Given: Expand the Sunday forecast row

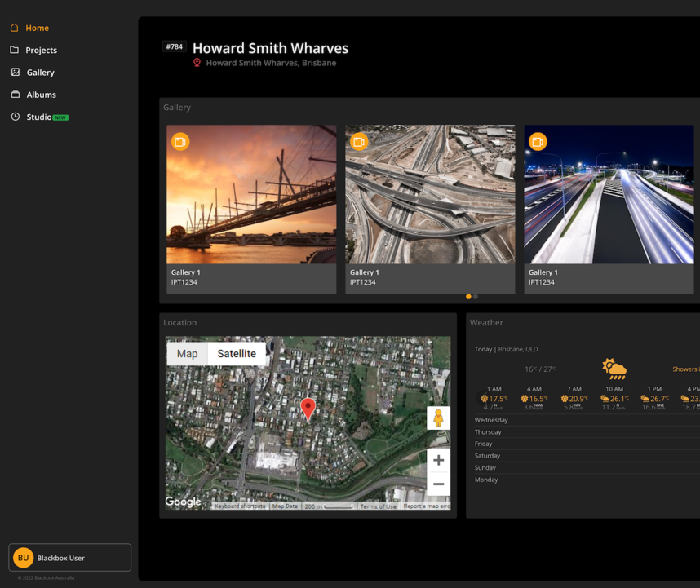Looking at the screenshot, I should pyautogui.click(x=587, y=468).
